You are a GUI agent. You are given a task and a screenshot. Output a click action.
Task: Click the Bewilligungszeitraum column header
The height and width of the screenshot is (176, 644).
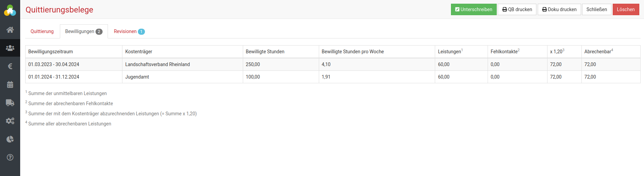pos(50,52)
